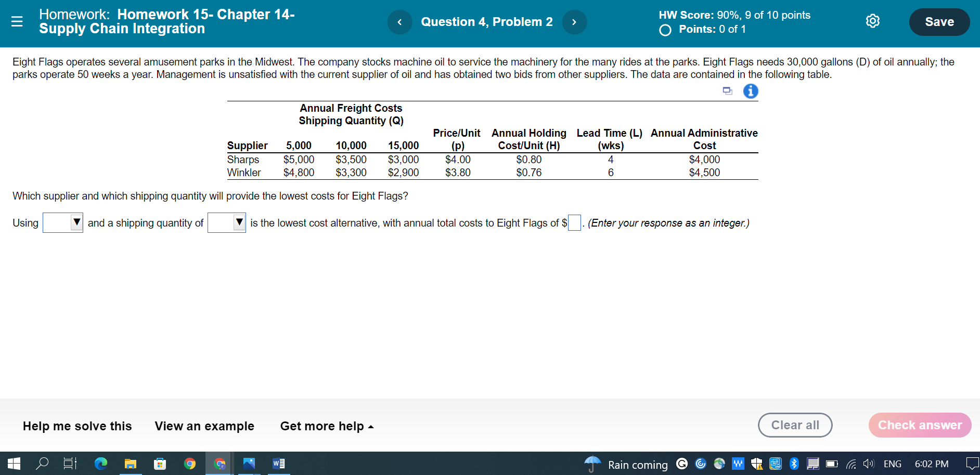Click Winkler holding cost $0.76
980x475 pixels.
[x=529, y=173]
